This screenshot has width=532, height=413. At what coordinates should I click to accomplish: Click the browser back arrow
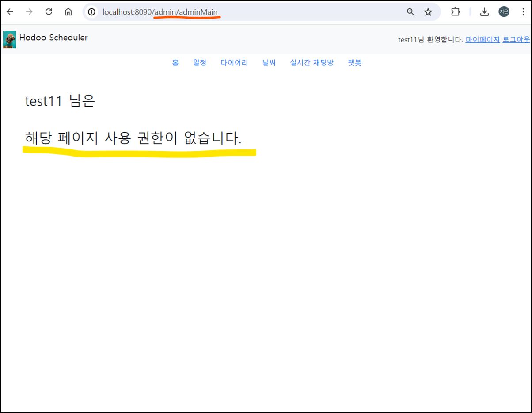click(x=10, y=12)
